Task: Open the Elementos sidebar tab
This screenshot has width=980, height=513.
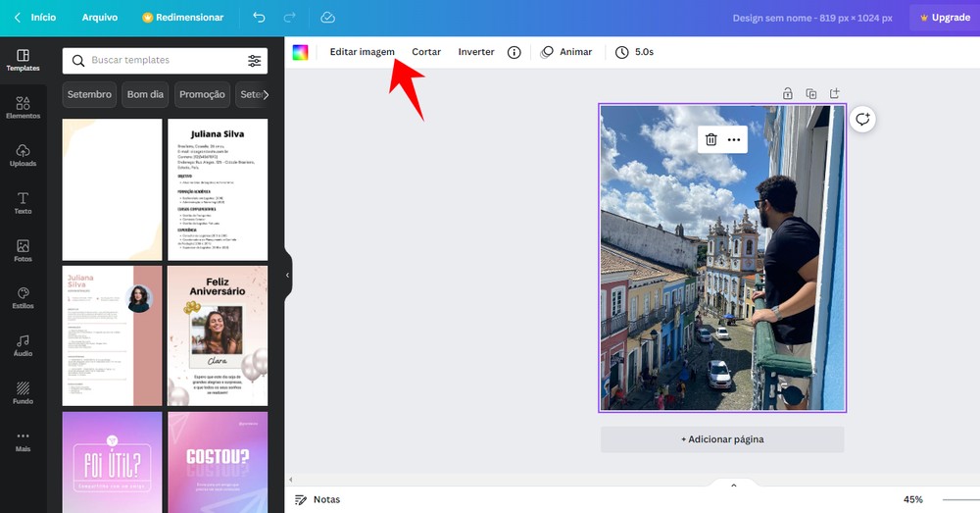Action: point(24,108)
